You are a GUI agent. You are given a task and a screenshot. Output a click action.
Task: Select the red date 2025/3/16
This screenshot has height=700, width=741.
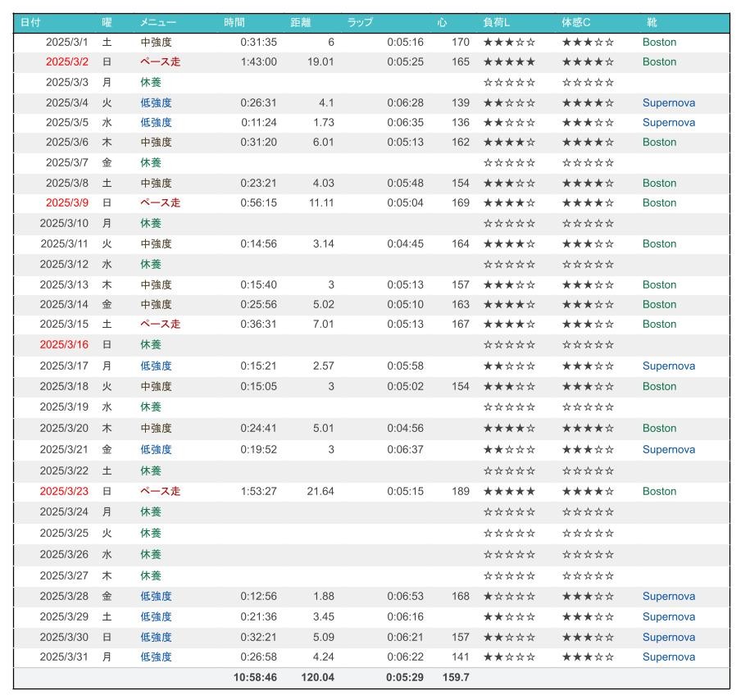click(64, 344)
